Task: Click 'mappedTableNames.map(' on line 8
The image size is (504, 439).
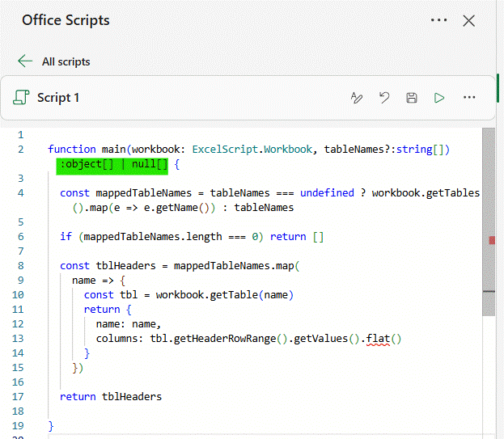Action: (x=236, y=266)
